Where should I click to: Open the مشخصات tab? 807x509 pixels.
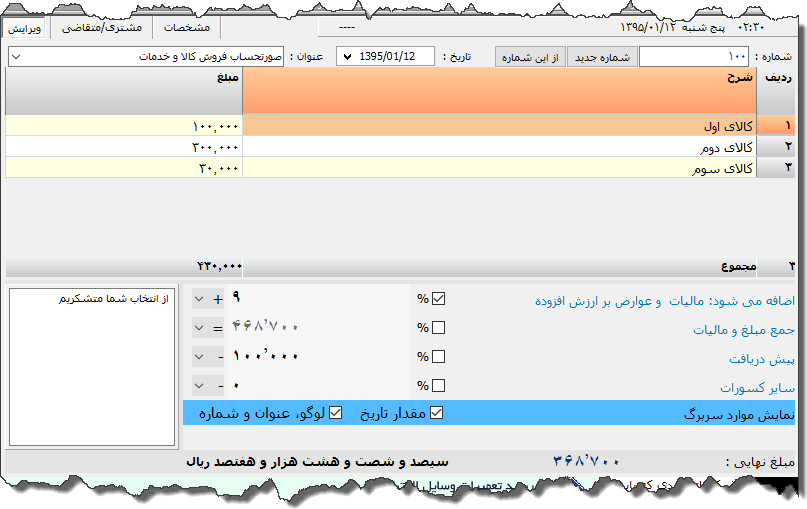pos(186,28)
